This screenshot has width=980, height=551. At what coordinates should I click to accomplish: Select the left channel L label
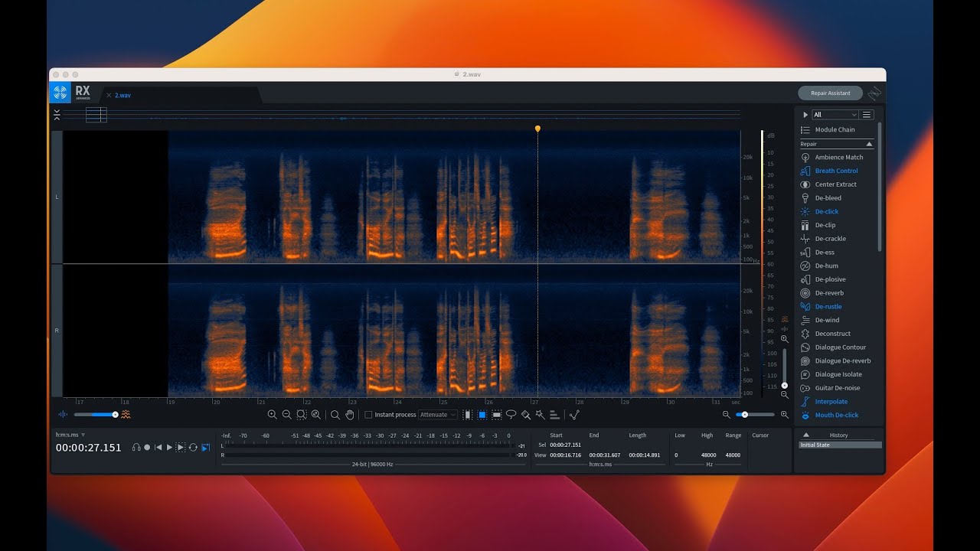click(57, 197)
